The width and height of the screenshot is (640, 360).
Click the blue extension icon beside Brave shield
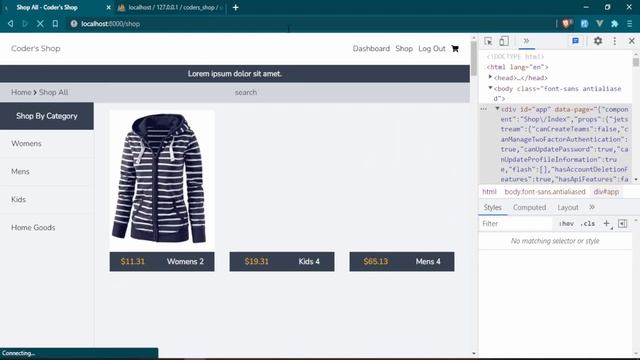[x=584, y=24]
